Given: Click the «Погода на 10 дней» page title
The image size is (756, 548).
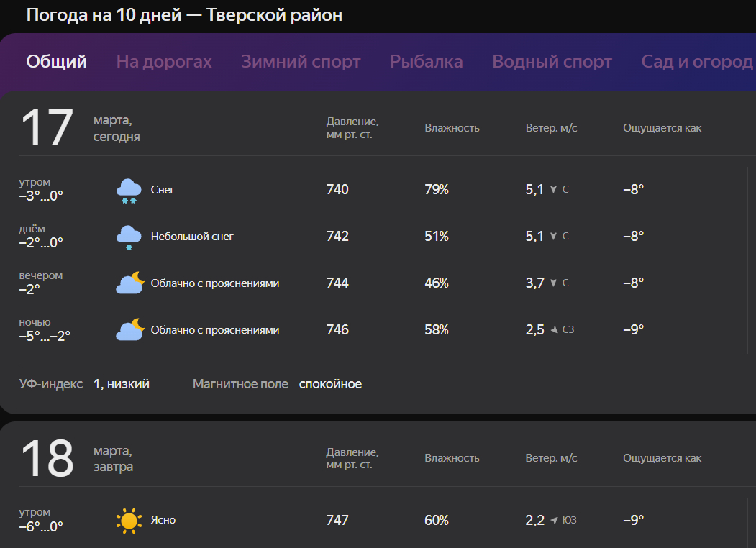Looking at the screenshot, I should pyautogui.click(x=184, y=15).
